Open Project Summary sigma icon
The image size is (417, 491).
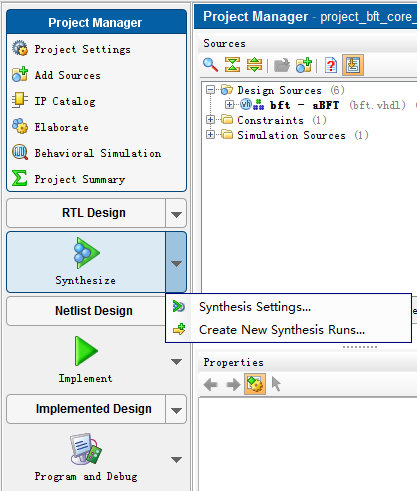pyautogui.click(x=19, y=178)
